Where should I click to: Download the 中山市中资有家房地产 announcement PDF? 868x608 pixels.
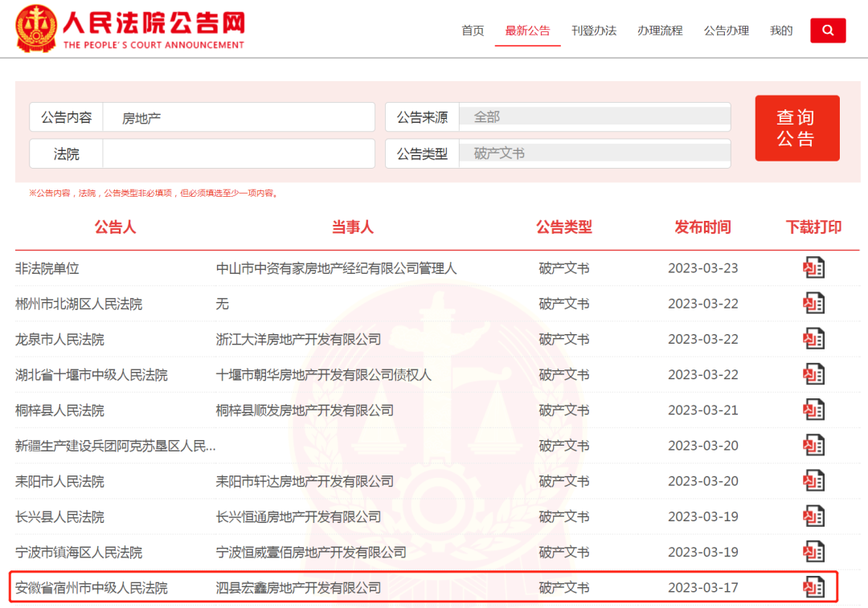click(x=813, y=267)
